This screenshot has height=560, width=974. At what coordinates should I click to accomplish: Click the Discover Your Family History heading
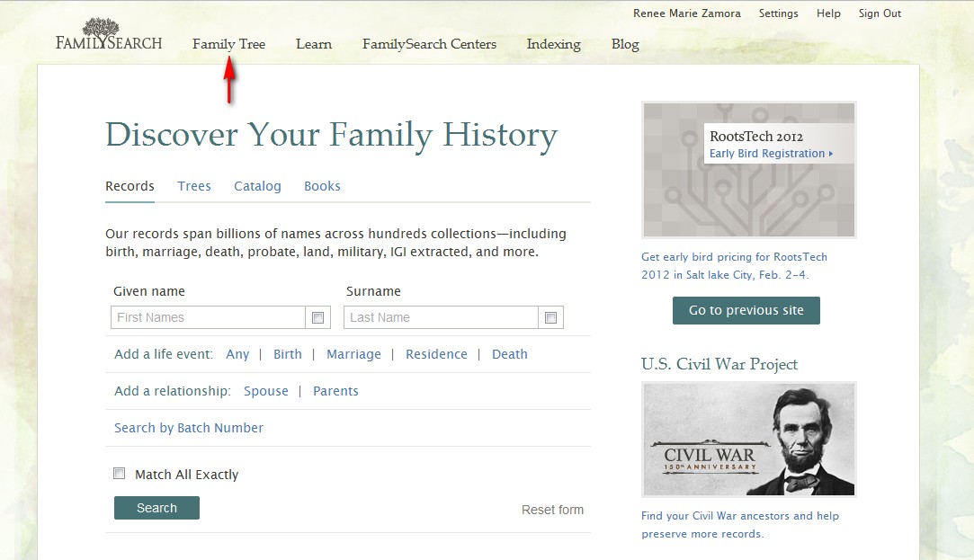click(332, 136)
